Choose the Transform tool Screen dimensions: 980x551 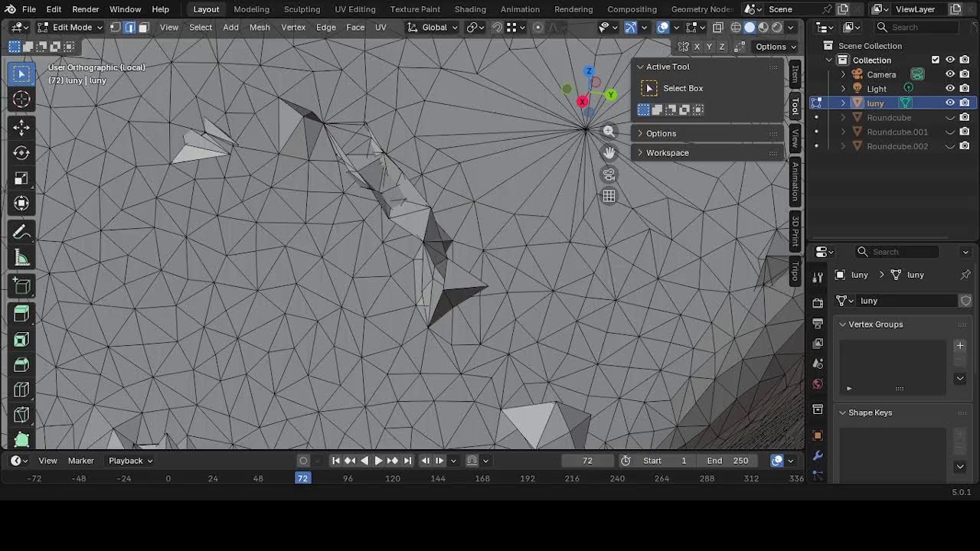tap(21, 204)
